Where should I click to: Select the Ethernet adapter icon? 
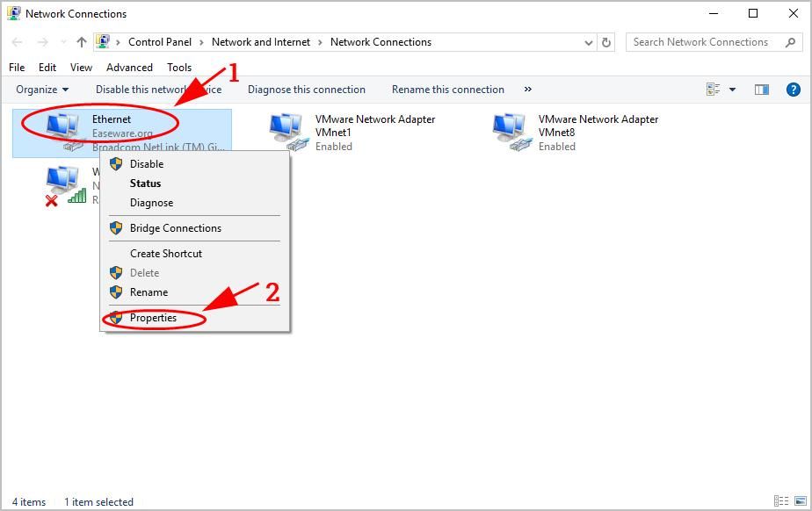62,129
